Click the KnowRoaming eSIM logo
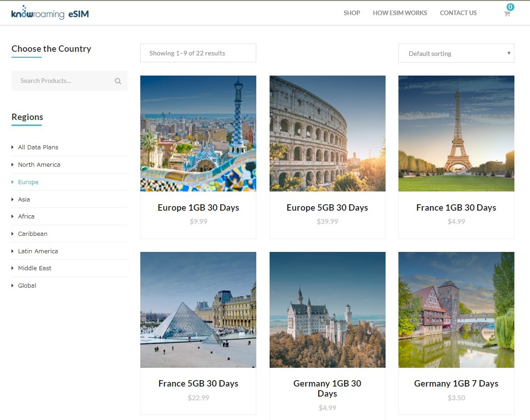The image size is (530, 420). tap(50, 13)
